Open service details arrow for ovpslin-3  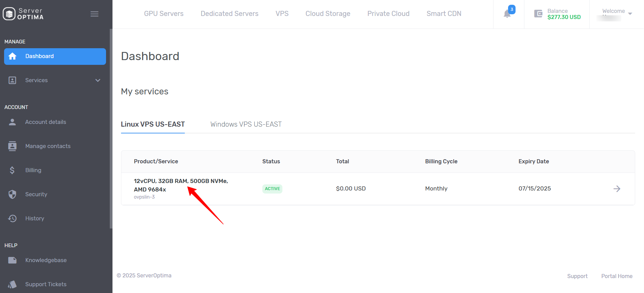coord(617,189)
